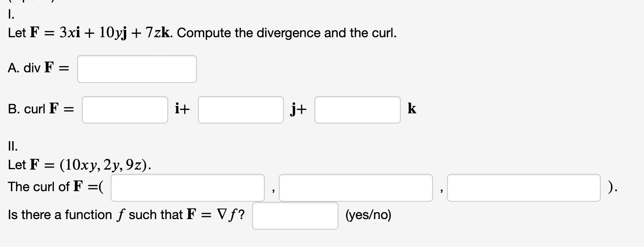Click the field before the closing parenthesis
Screen dimensions: 644x247
524,187
